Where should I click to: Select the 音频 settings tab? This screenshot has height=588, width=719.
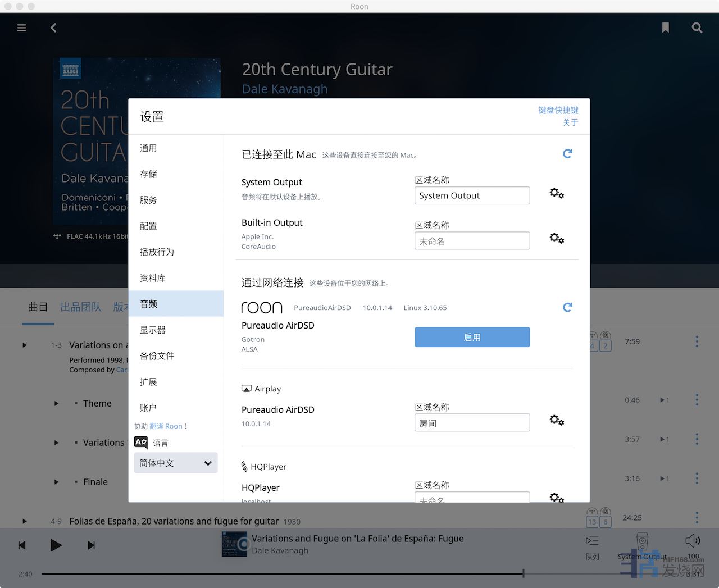coord(176,304)
